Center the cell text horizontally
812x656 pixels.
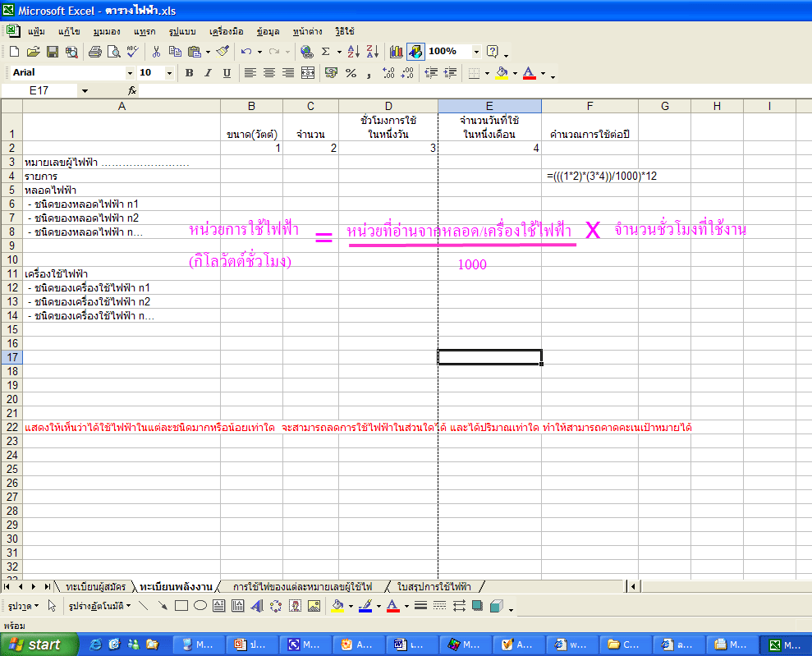[269, 73]
